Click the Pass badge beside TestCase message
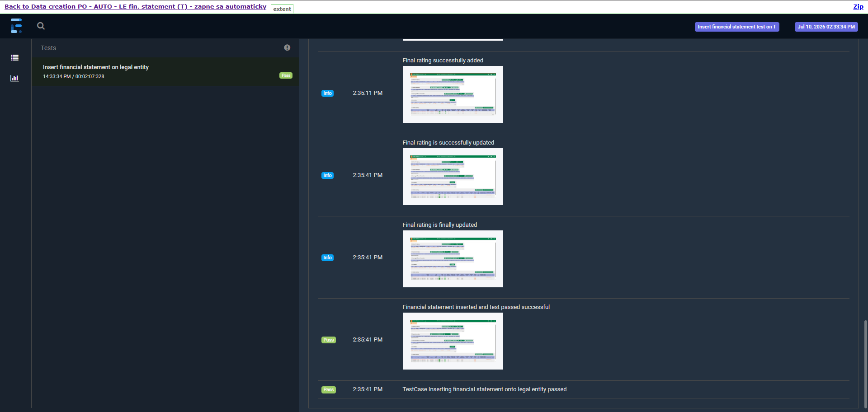The image size is (868, 412). [x=329, y=389]
